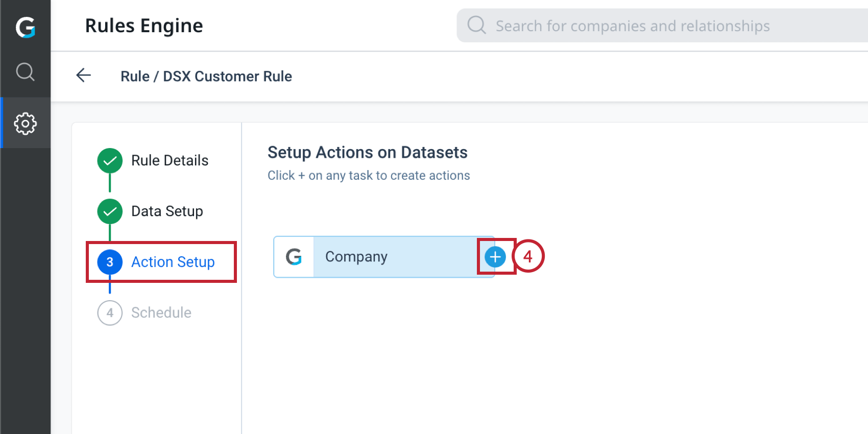Click the Rule / DSX Customer Rule breadcrumb

(206, 76)
